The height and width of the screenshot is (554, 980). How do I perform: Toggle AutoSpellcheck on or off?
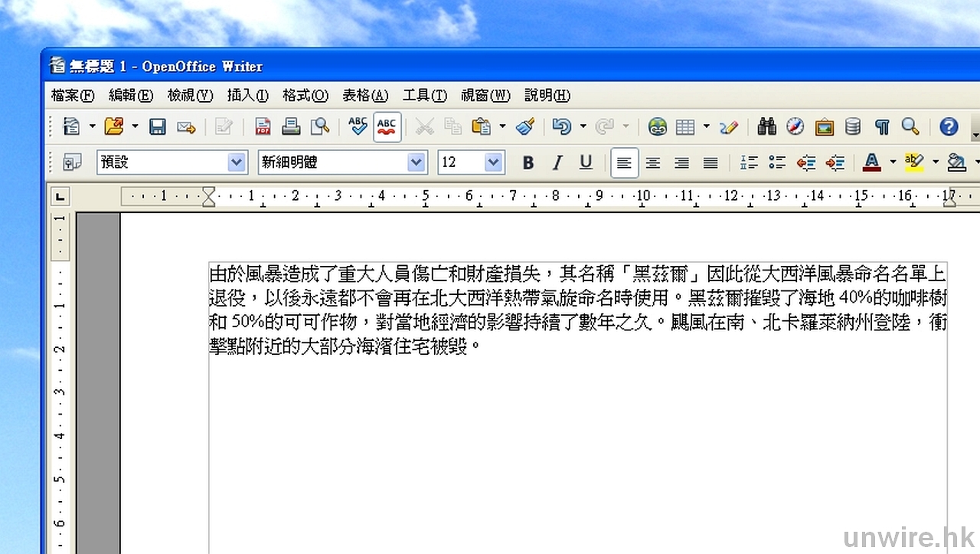tap(387, 126)
